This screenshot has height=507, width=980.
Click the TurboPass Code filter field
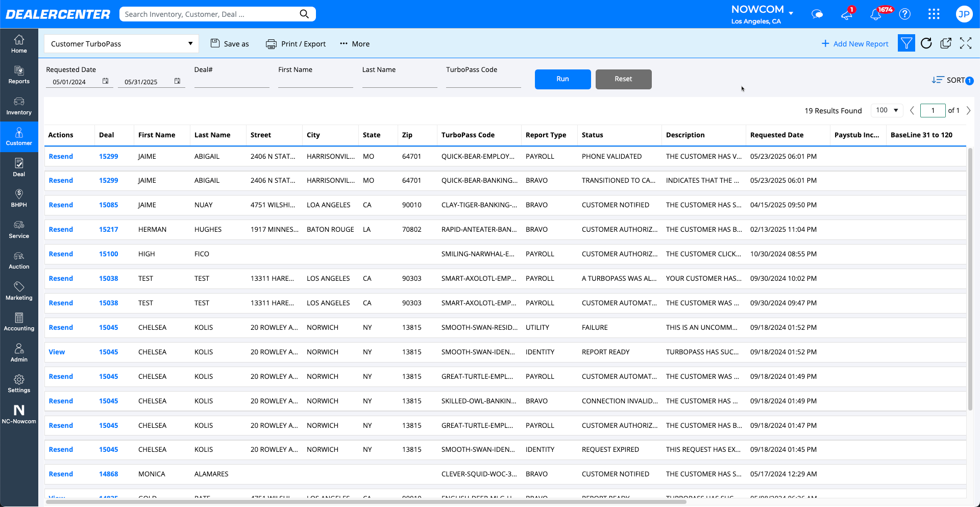[483, 82]
